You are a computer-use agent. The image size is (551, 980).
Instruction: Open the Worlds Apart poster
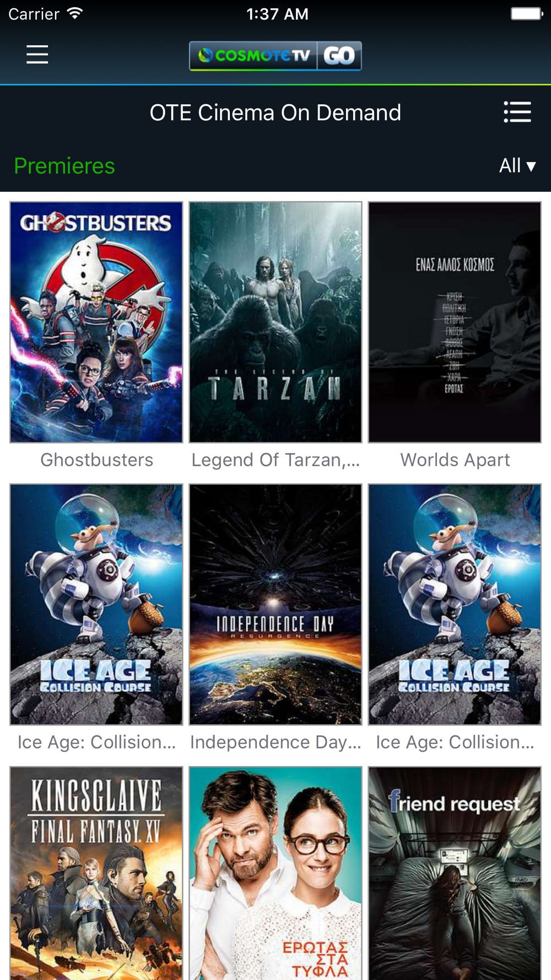[455, 322]
